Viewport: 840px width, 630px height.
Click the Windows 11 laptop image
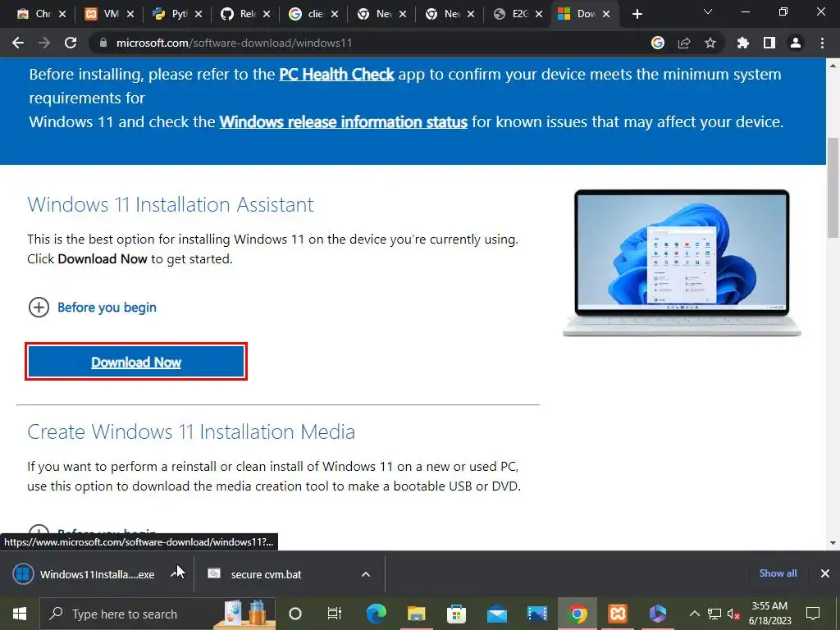coord(682,262)
